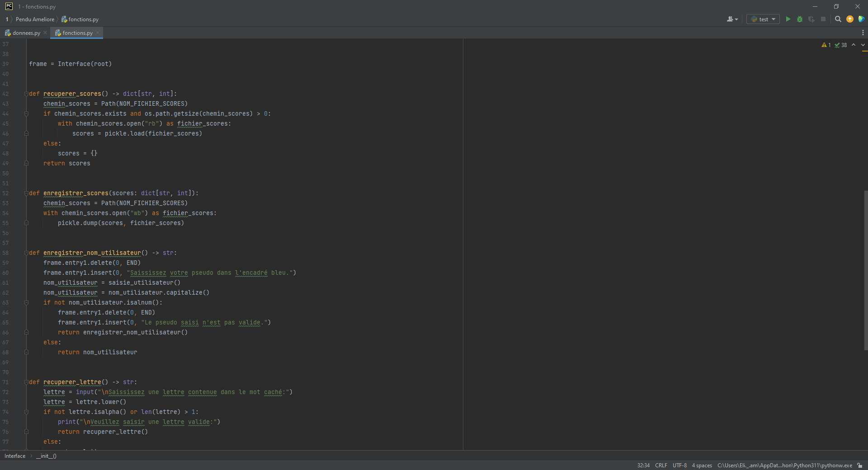
Task: Collapse the enregistrer_nom_utilisateur function fold marker
Action: click(26, 253)
